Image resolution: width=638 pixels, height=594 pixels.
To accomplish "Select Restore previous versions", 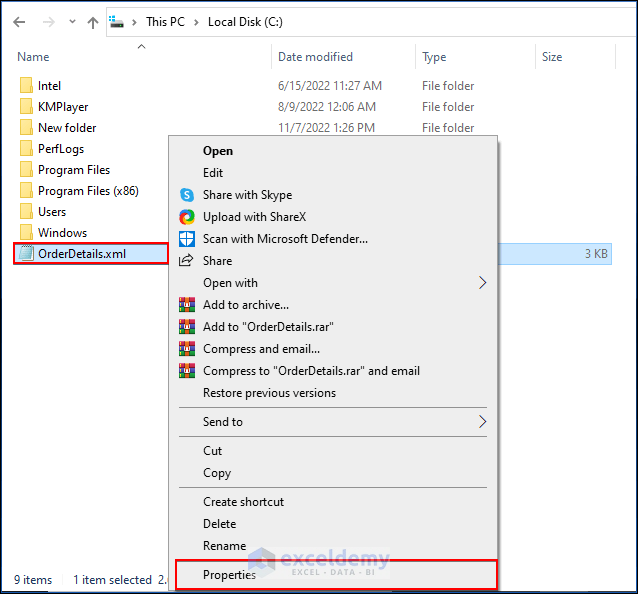I will tap(269, 393).
